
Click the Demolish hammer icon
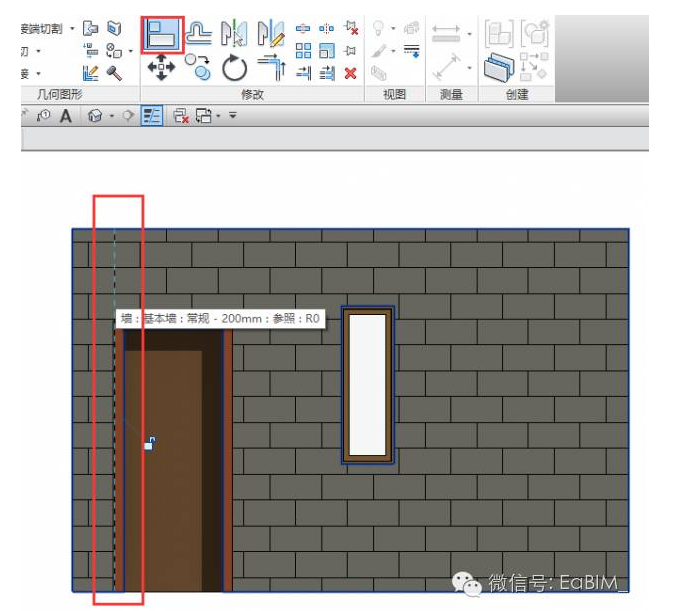click(114, 73)
